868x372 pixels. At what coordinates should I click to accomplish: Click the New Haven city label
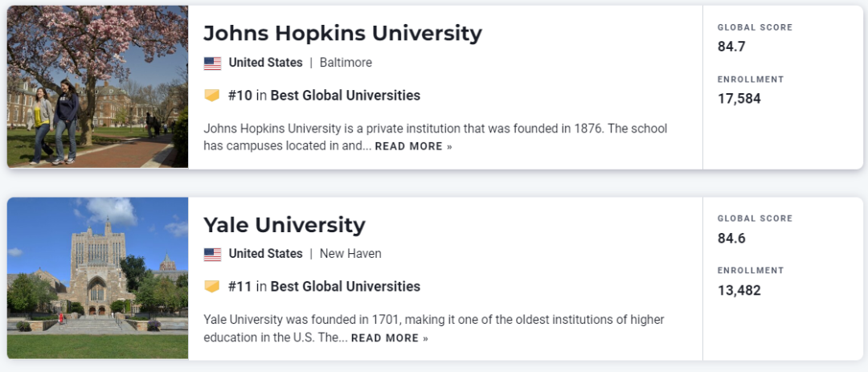pos(350,254)
